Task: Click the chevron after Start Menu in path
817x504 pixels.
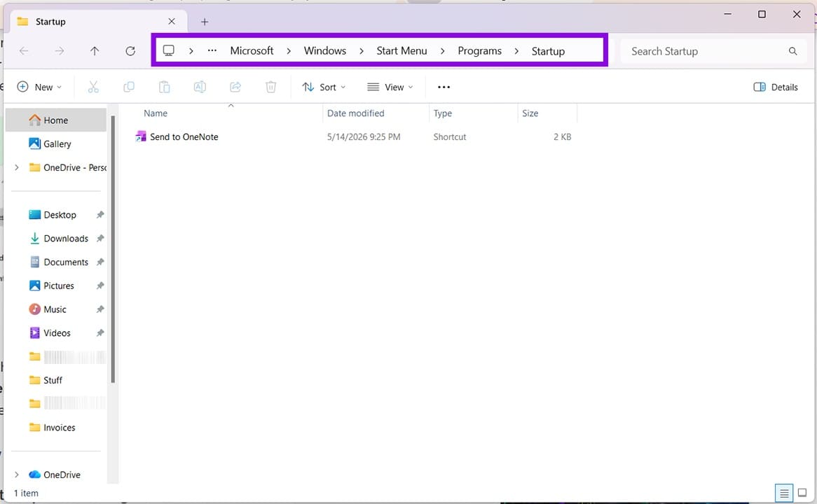Action: [442, 51]
